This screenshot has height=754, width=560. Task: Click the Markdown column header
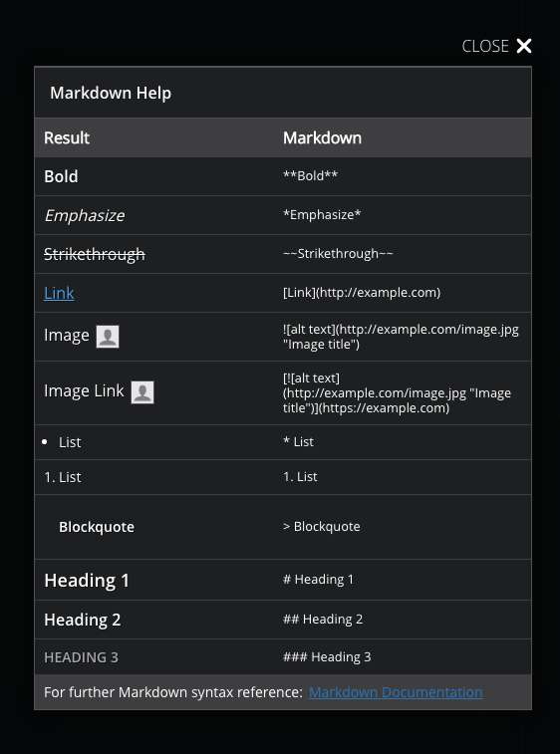(322, 138)
